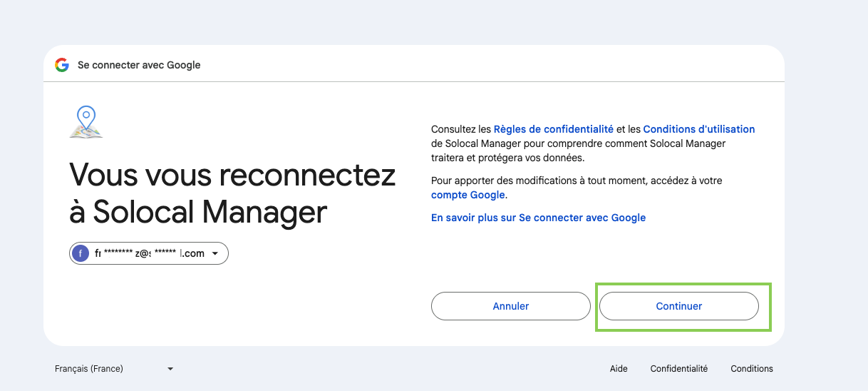Image resolution: width=868 pixels, height=391 pixels.
Task: Click the Solocal Manager map pin icon
Action: [x=86, y=122]
